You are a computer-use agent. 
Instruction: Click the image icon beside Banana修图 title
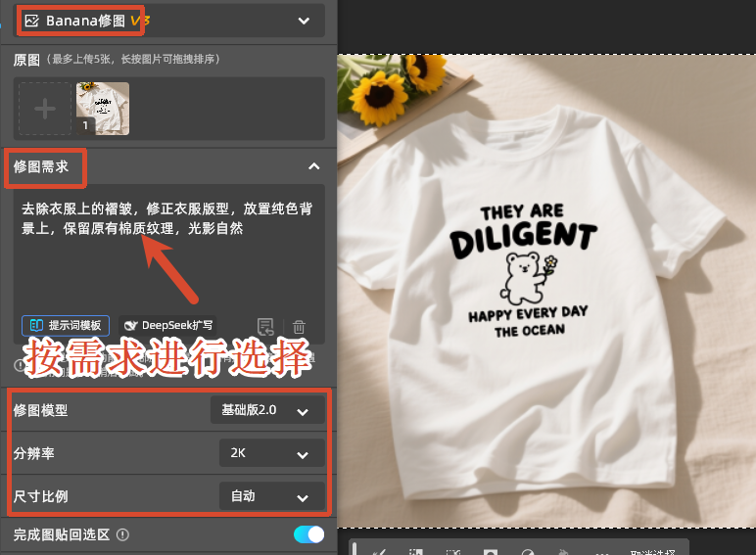click(31, 21)
